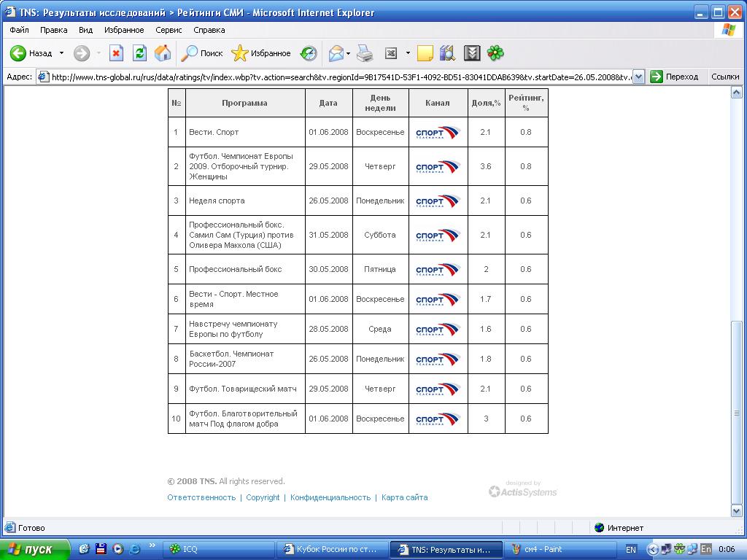Viewport: 747px width, 560px height.
Task: Open the Search (Поиск) panel
Action: pos(203,53)
